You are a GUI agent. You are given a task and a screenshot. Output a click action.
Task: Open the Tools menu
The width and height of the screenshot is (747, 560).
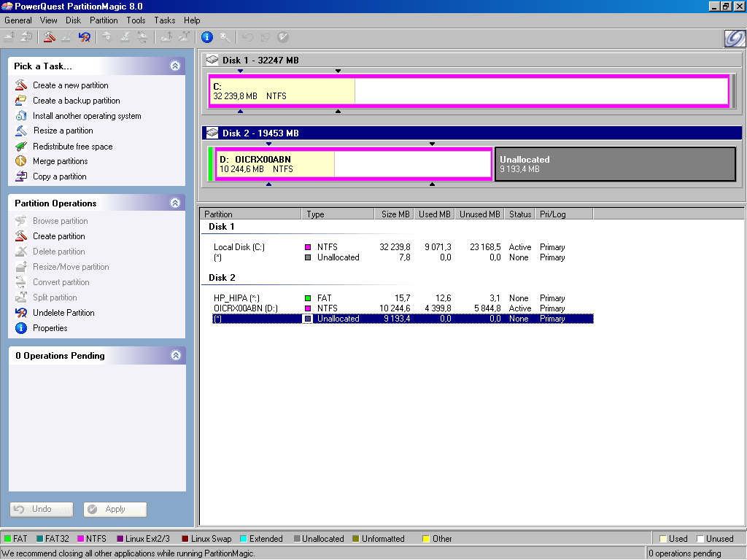136,20
